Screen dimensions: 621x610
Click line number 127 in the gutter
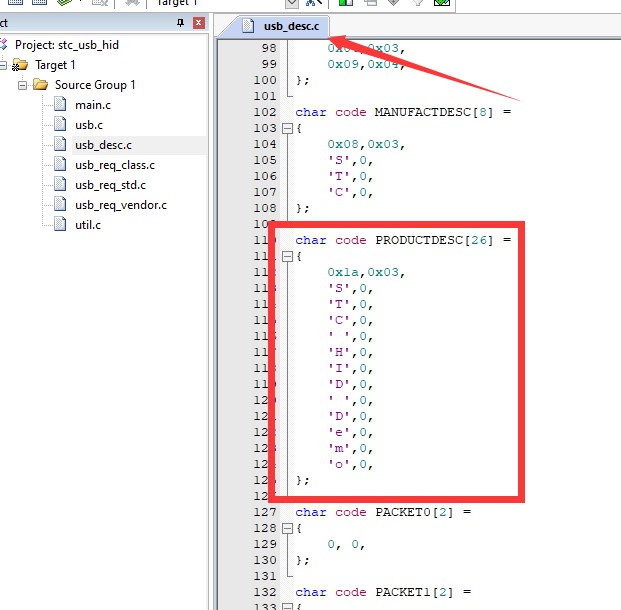pyautogui.click(x=265, y=512)
